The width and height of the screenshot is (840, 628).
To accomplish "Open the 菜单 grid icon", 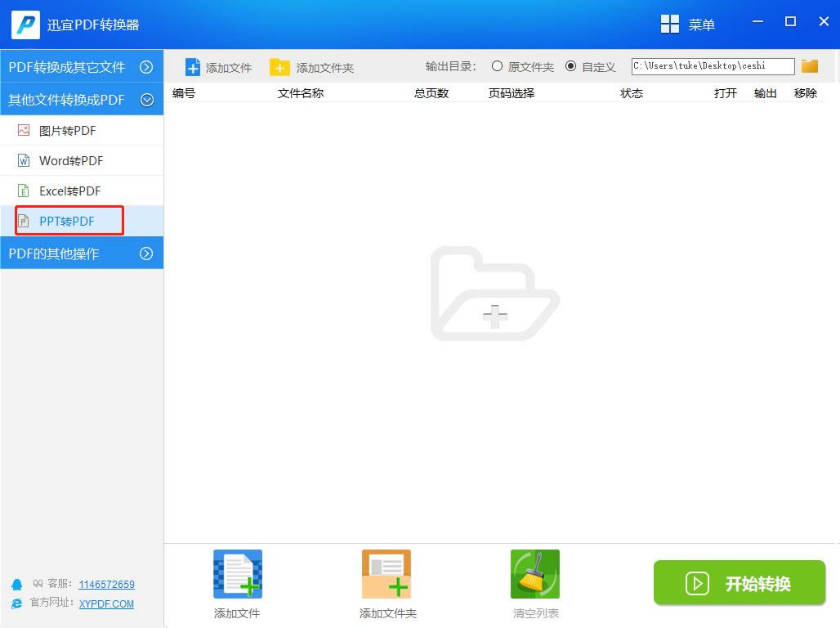I will (x=670, y=25).
